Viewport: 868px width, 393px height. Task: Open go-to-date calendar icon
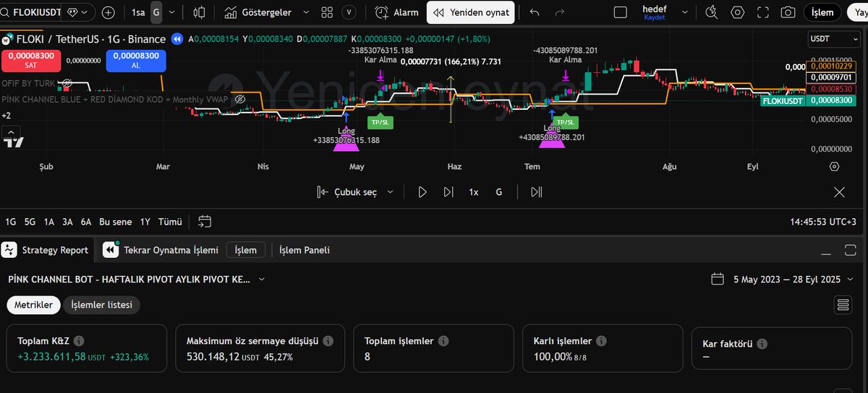(x=205, y=221)
